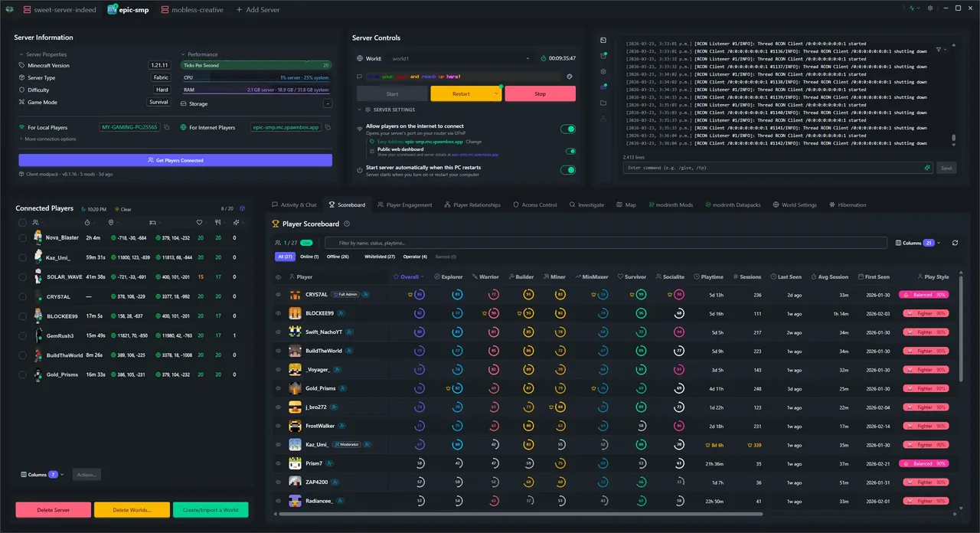Click the globe icon next to the 8/20 player count
980x533 pixels.
click(241, 208)
